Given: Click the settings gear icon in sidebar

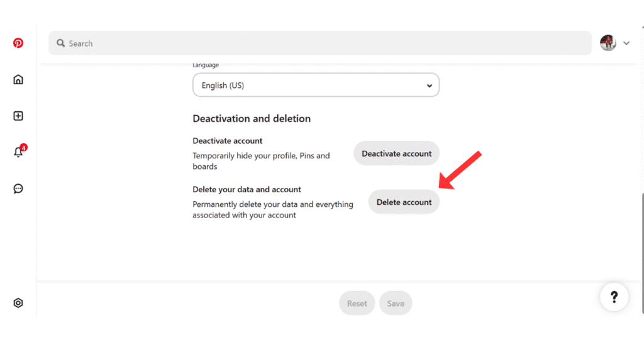Looking at the screenshot, I should pyautogui.click(x=18, y=303).
